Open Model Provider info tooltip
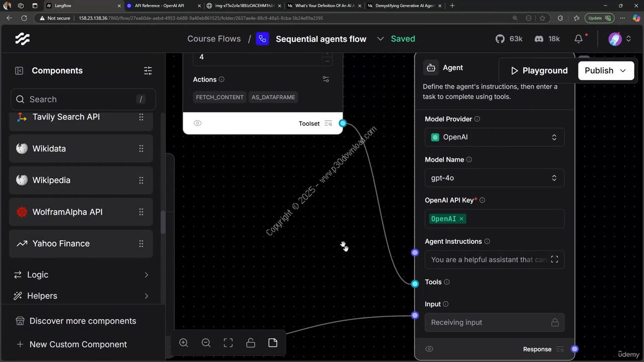This screenshot has width=644, height=362. tap(477, 119)
